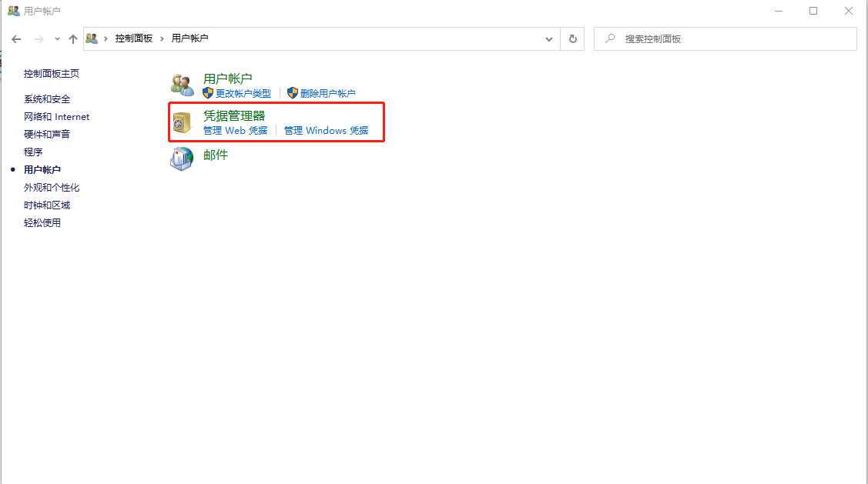Minimize the 用户帐户 window
Screen dimensions: 868x484
pos(779,11)
